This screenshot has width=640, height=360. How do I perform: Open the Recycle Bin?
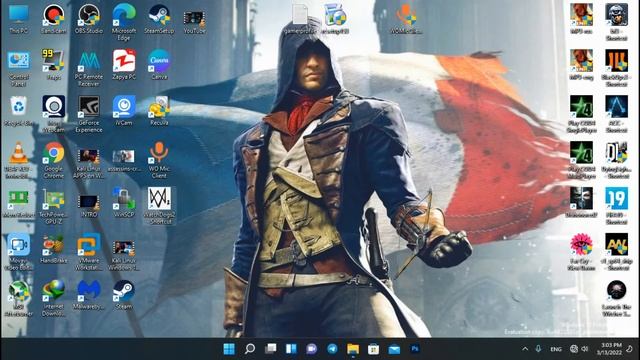pyautogui.click(x=18, y=111)
